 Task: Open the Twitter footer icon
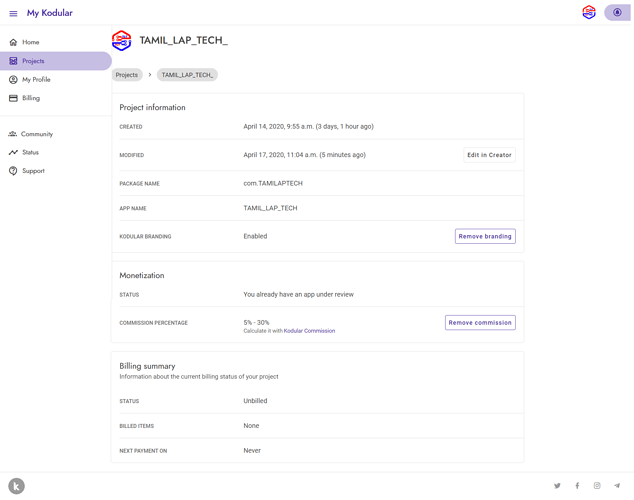(558, 486)
